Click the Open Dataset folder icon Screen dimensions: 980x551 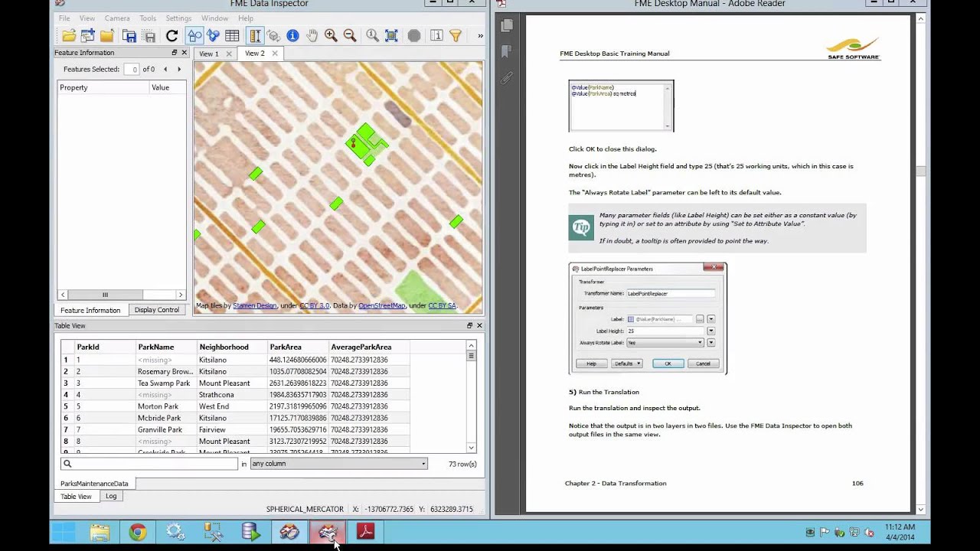69,35
